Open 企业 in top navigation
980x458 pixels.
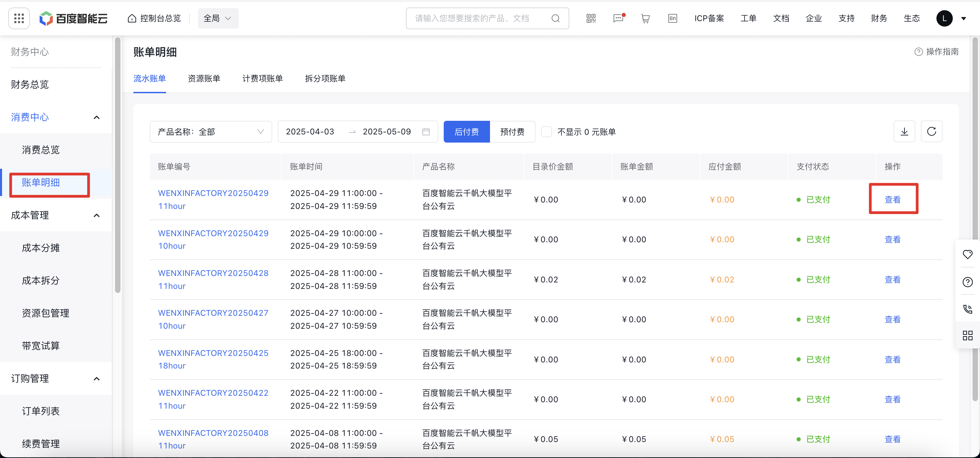click(814, 18)
